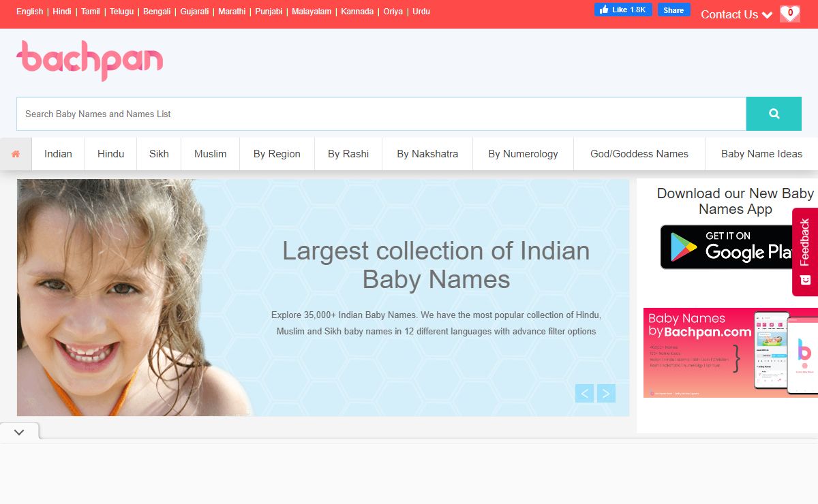Switch language to English
The width and height of the screenshot is (818, 504).
coord(29,12)
